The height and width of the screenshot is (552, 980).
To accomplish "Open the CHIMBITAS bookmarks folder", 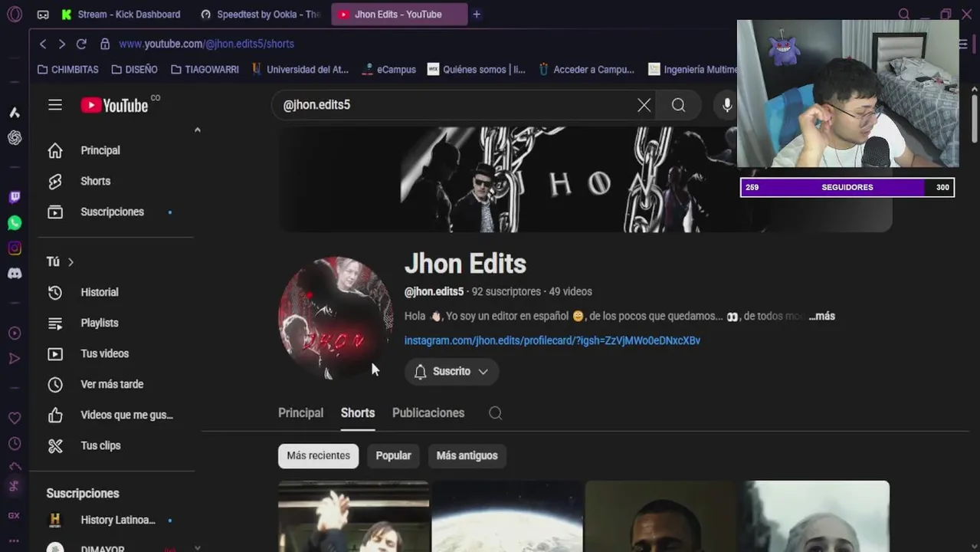I will 67,70.
